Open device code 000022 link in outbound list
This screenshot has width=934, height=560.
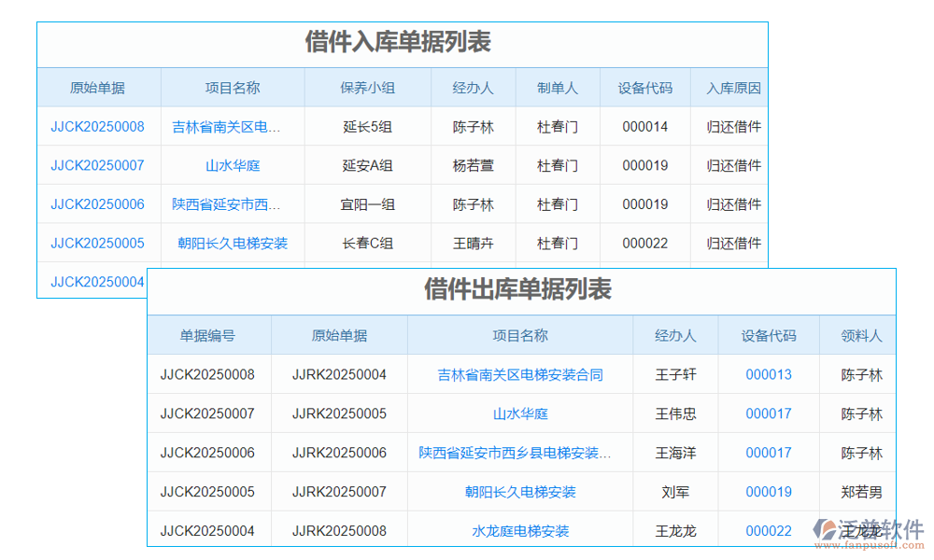768,531
